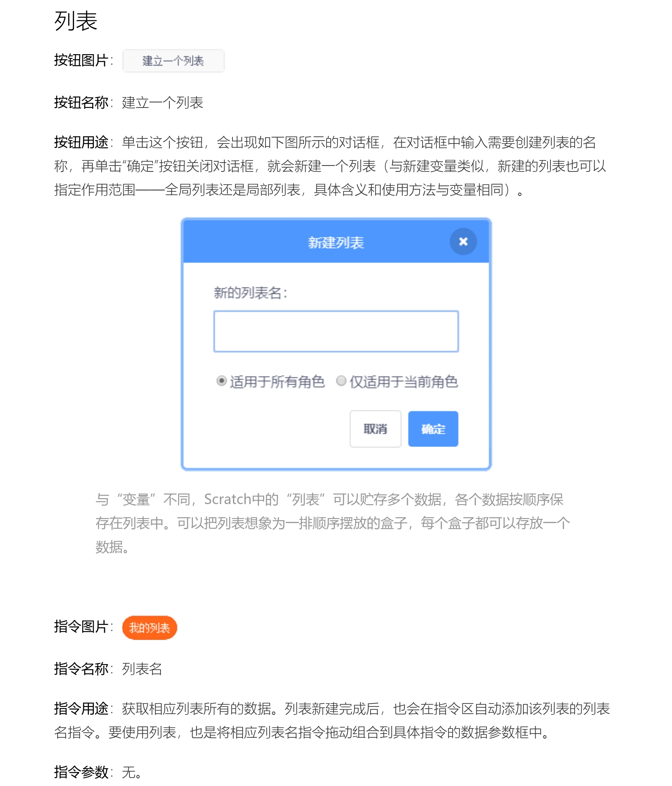Click the 指令图片 label

pos(81,626)
